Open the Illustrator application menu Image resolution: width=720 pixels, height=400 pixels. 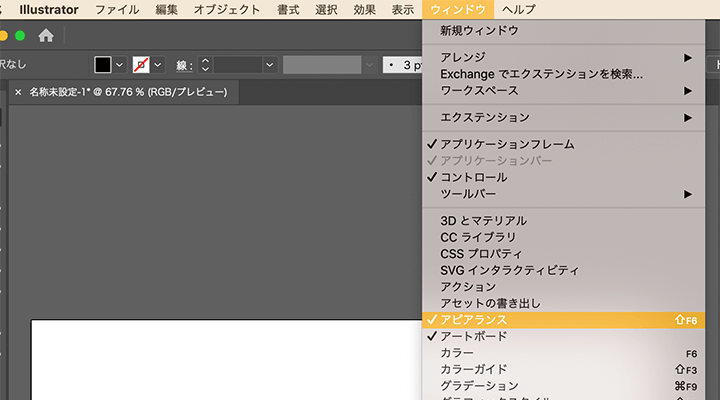49,9
